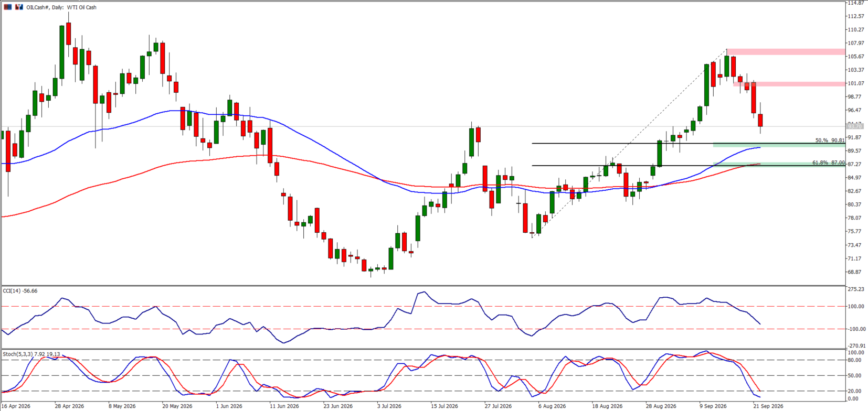The width and height of the screenshot is (868, 411).
Task: Click the 3 Jul 2026 date label
Action: click(x=389, y=406)
